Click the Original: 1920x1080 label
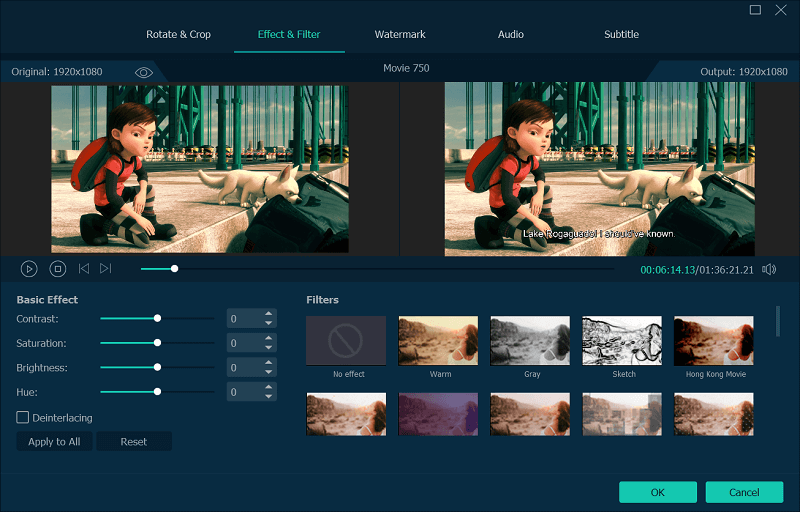Image resolution: width=800 pixels, height=512 pixels. point(57,72)
